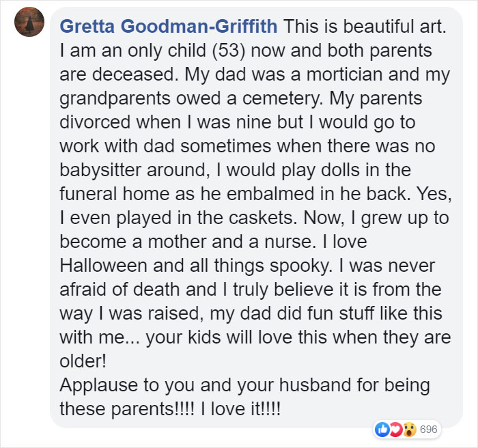Click the word "older!" in the comment
Screen dimensions: 478x448
tap(83, 361)
